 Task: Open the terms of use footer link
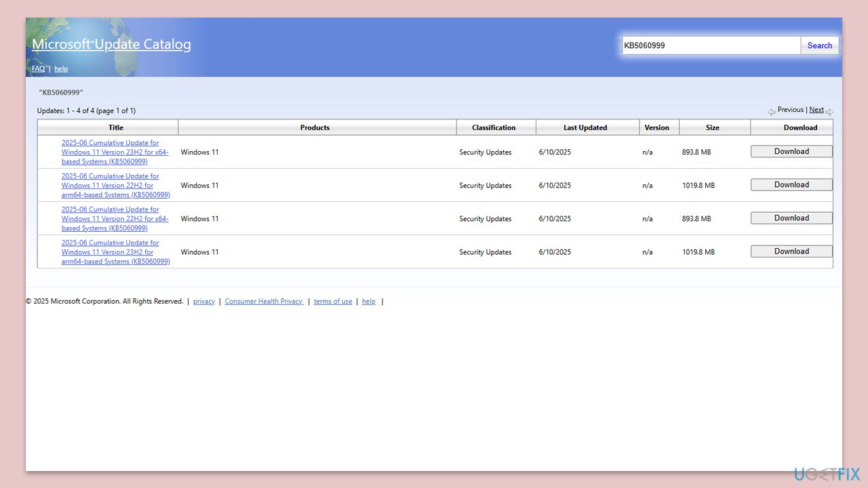click(332, 302)
